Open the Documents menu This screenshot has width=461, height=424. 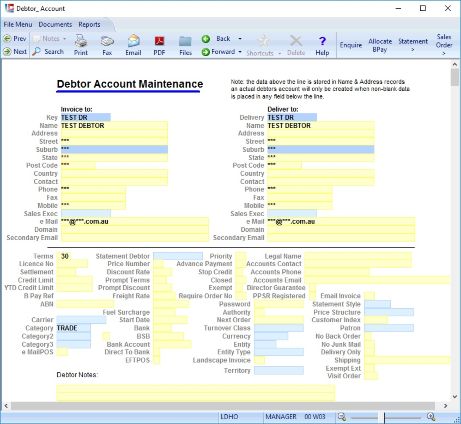[x=55, y=24]
